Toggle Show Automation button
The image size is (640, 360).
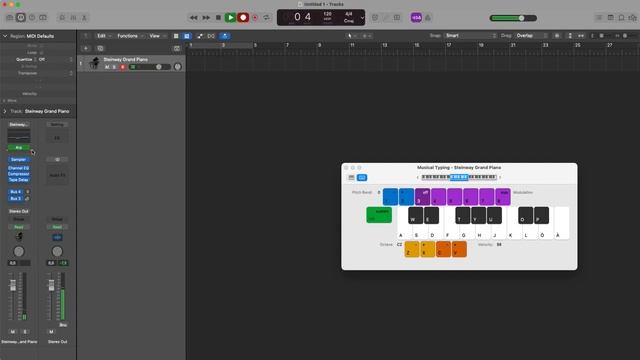[200, 36]
